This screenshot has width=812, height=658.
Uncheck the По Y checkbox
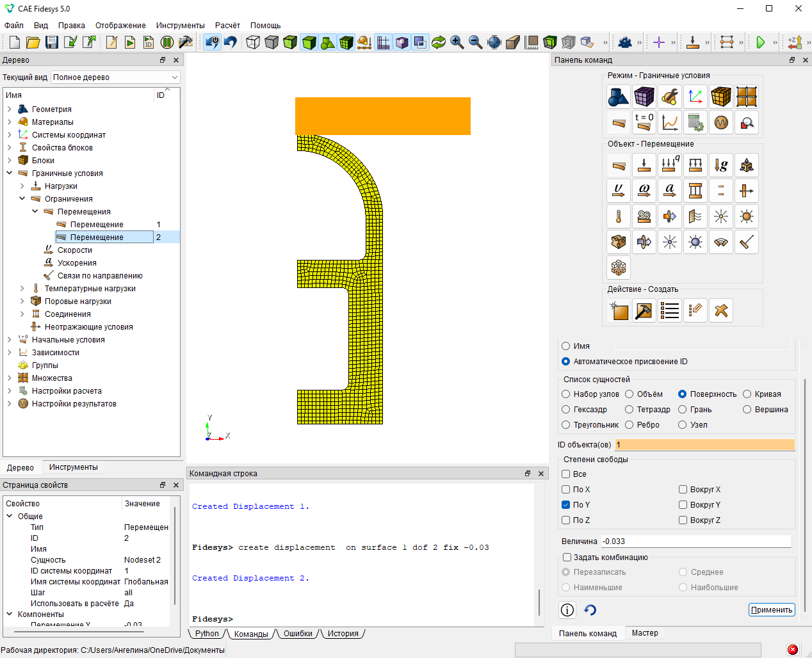point(566,505)
